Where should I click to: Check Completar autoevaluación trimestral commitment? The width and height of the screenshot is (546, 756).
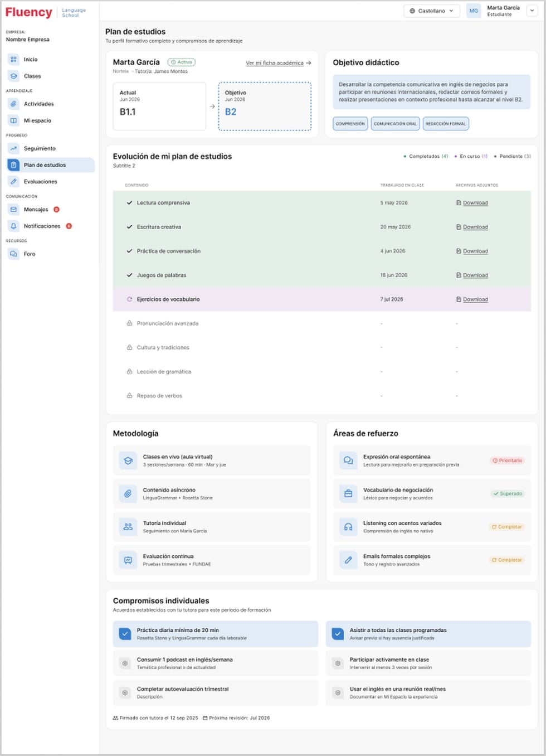[125, 693]
